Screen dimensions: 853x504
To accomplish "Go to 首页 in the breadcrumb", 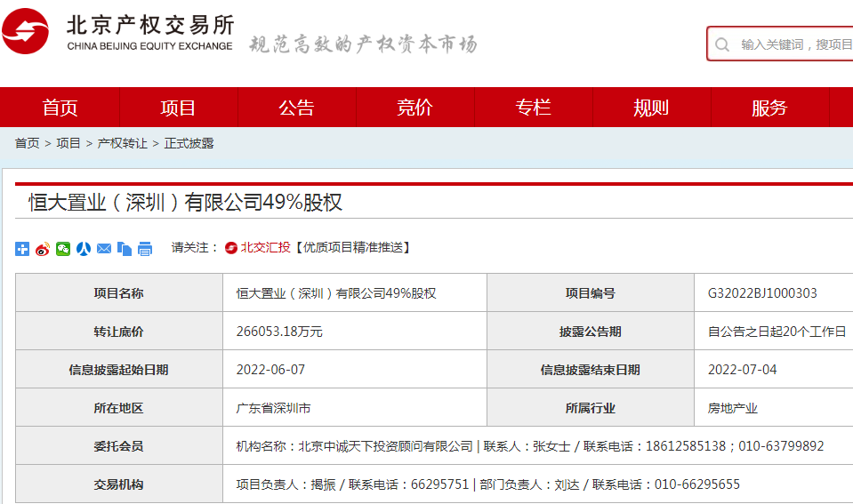I will (28, 143).
